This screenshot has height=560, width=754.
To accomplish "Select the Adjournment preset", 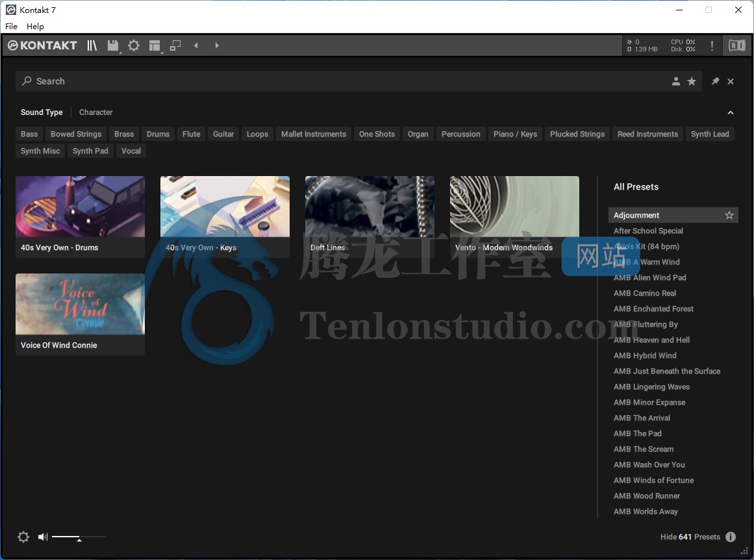I will pyautogui.click(x=673, y=215).
